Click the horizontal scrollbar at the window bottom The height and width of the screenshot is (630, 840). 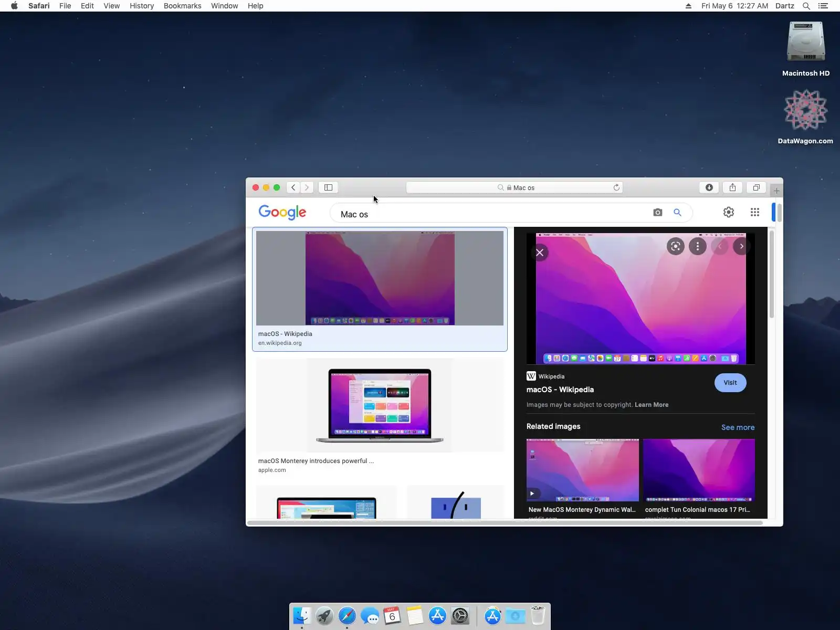click(x=505, y=523)
